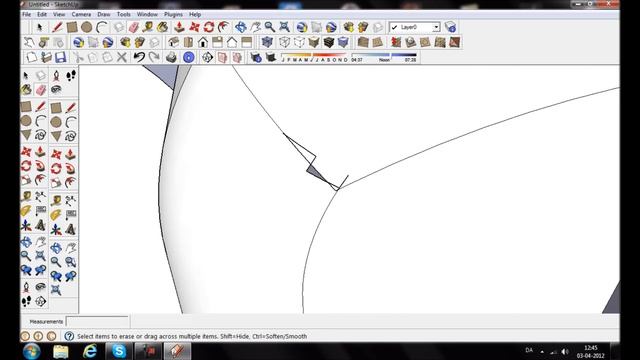Switch to Back view house outline icon
The width and height of the screenshot is (640, 360).
(232, 42)
